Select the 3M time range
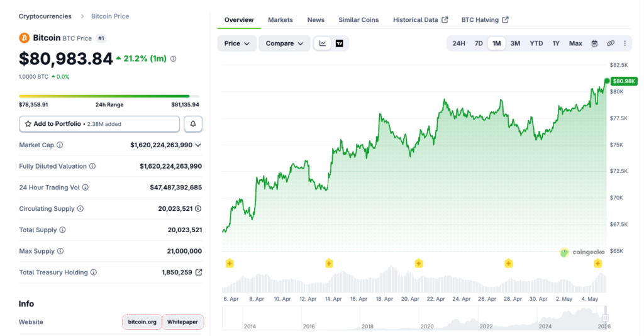Screen dimensions: 644x336 (x=515, y=43)
